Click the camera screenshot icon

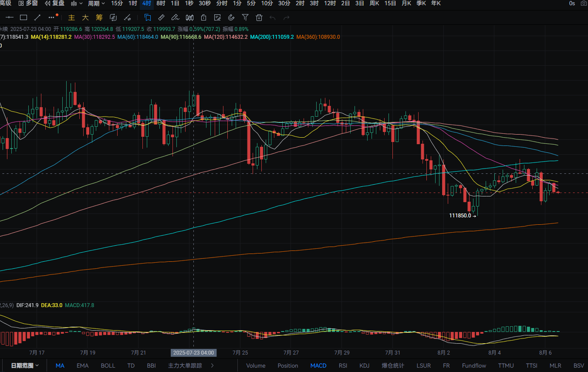coord(584,3)
